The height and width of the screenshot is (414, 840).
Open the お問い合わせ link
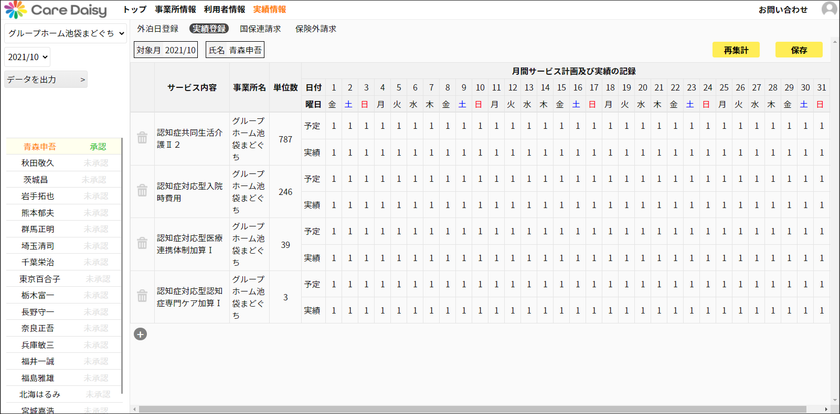(783, 10)
